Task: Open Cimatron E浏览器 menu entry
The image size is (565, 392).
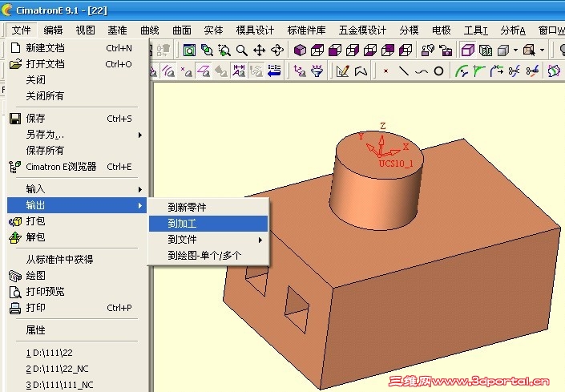Action: (76, 167)
